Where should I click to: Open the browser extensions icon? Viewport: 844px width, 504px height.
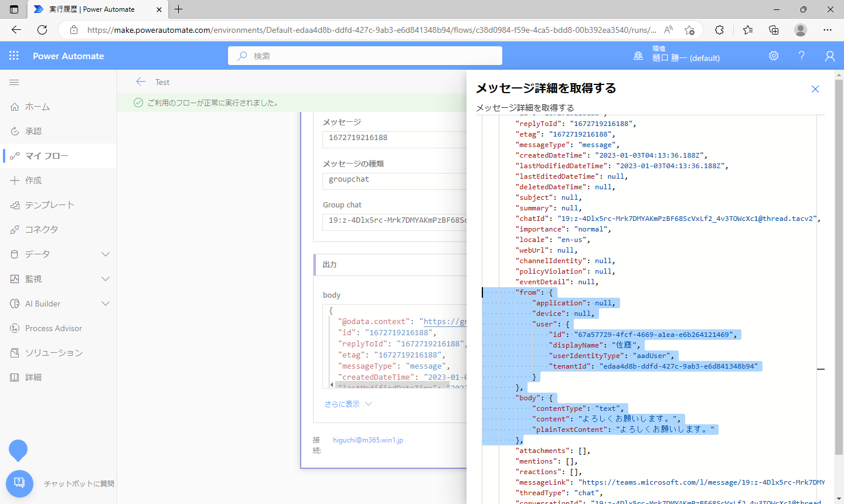pos(720,30)
